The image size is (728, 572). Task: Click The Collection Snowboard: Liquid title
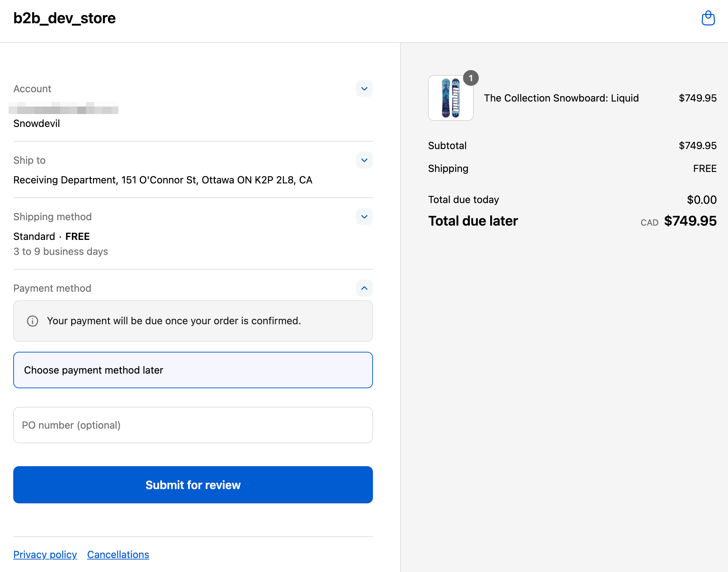click(x=561, y=98)
